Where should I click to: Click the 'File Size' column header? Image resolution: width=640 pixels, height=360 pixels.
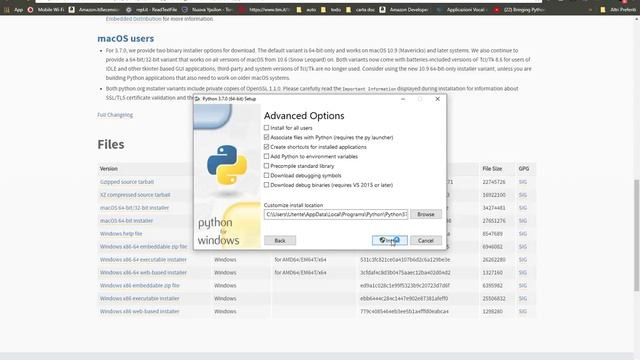point(492,169)
